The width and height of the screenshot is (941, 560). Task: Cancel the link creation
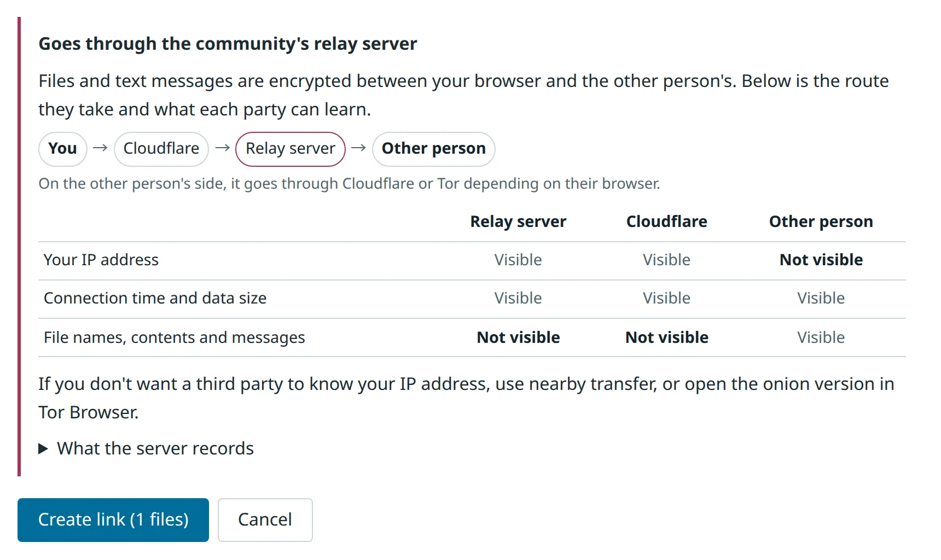pyautogui.click(x=265, y=520)
